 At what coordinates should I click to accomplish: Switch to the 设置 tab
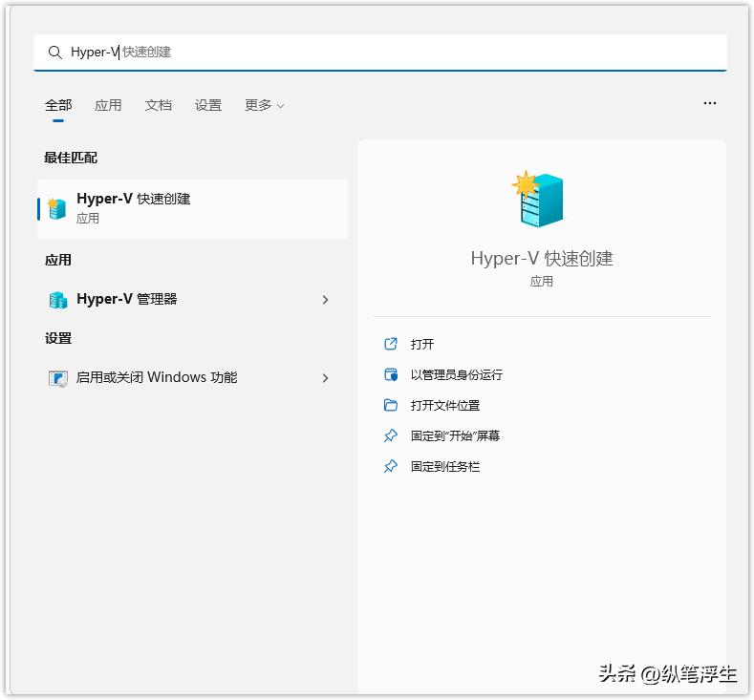pos(208,105)
